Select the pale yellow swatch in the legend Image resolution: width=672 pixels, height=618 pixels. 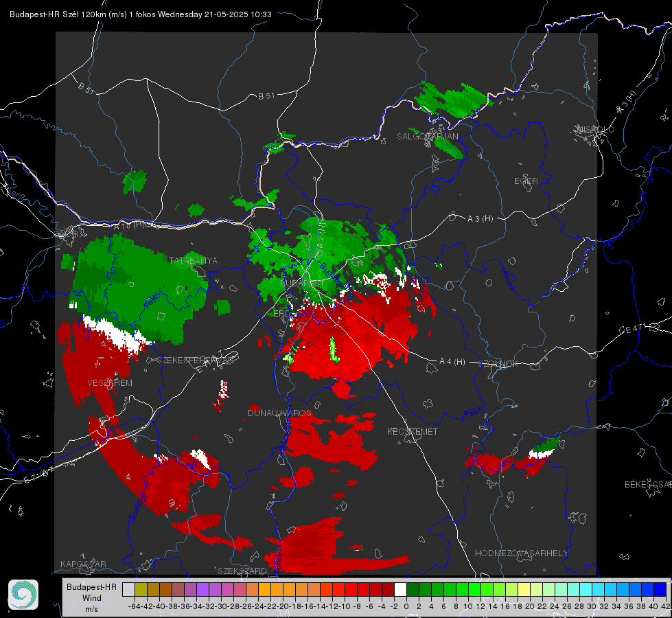[x=524, y=589]
